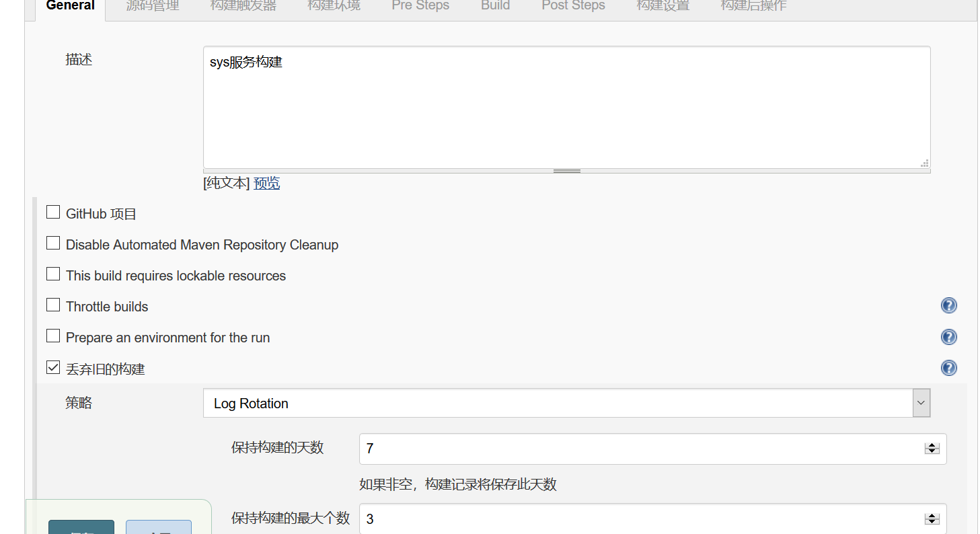Open the 策略 Log Rotation dropdown
The height and width of the screenshot is (534, 980).
click(x=566, y=403)
